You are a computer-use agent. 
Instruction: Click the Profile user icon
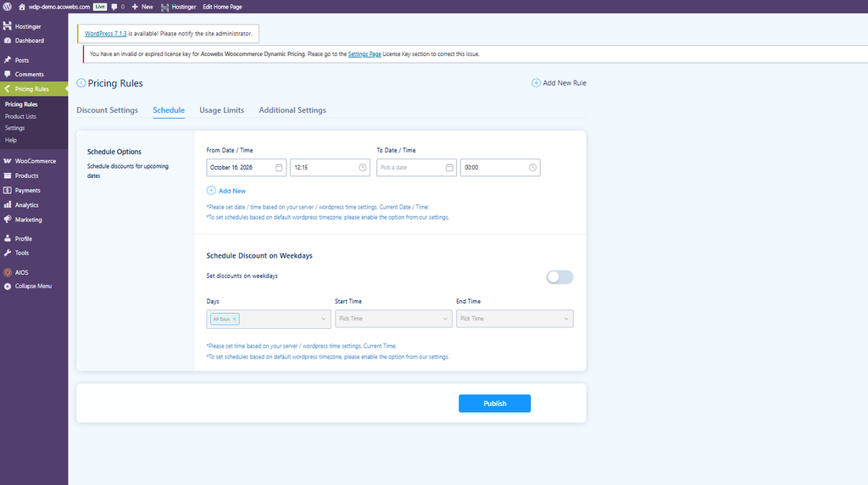(7, 238)
